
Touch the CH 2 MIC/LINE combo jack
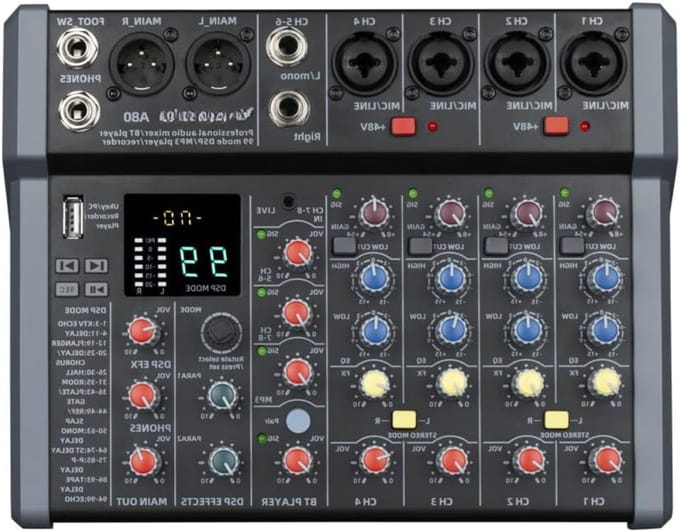tap(517, 63)
